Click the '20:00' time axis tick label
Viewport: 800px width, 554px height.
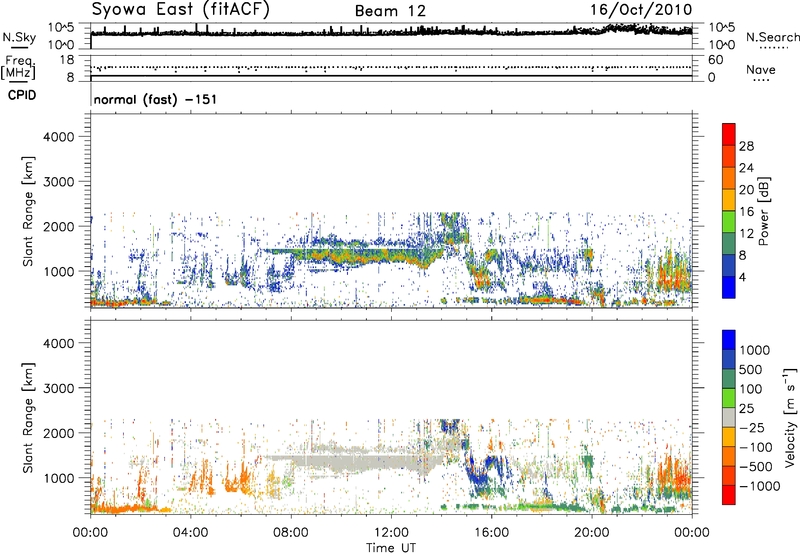pos(592,533)
